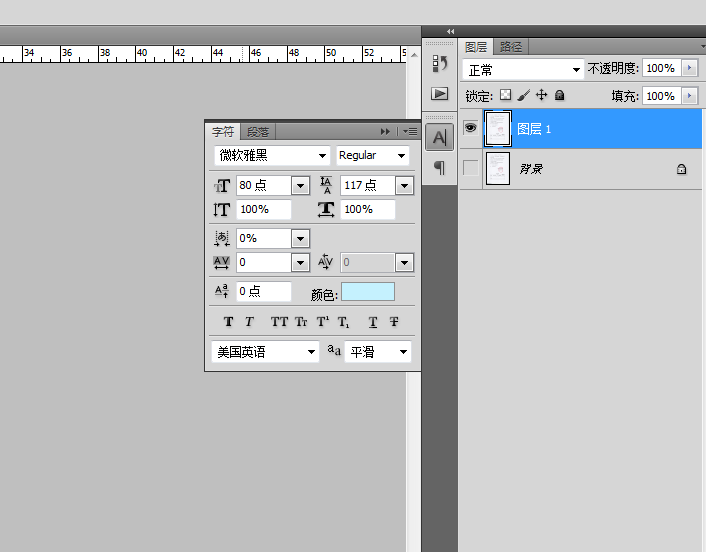Toggle lock transparent pixels option
This screenshot has width=706, height=552.
(x=505, y=95)
